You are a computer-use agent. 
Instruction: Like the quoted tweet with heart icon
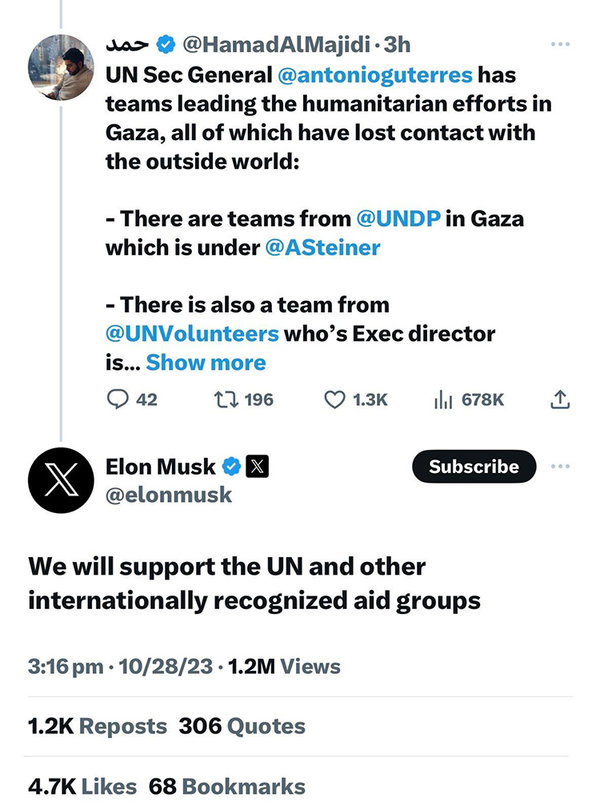(335, 400)
